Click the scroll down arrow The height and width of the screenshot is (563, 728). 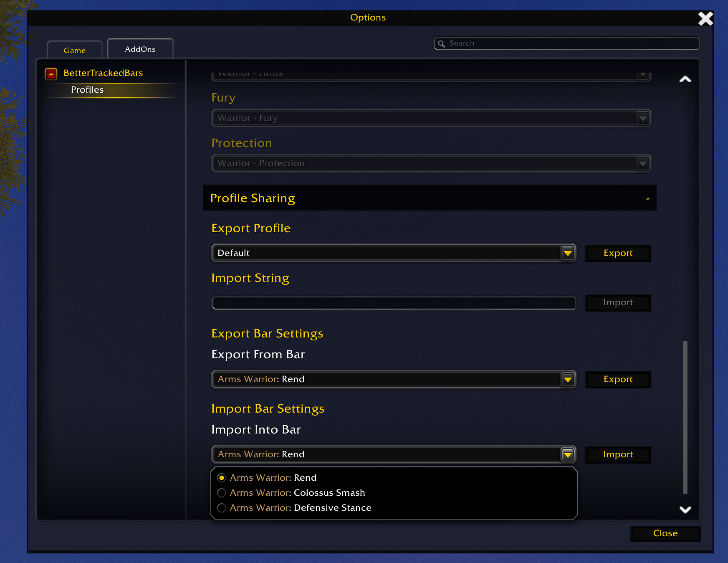tap(685, 509)
